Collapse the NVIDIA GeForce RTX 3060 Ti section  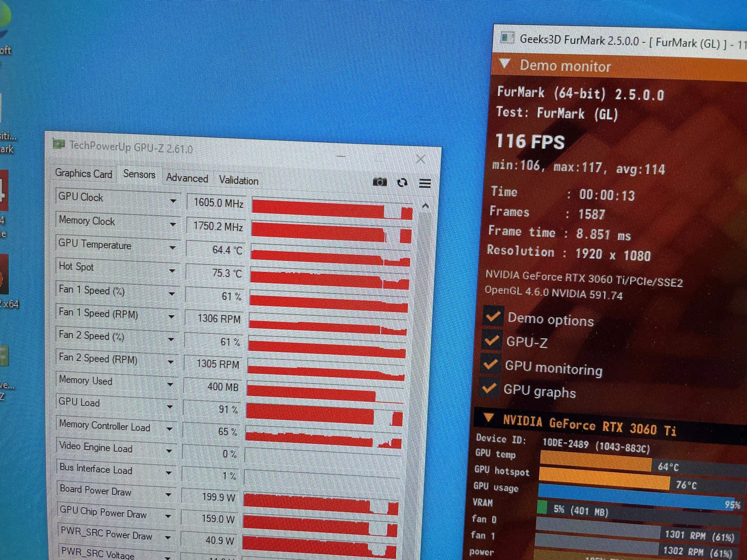click(x=488, y=418)
